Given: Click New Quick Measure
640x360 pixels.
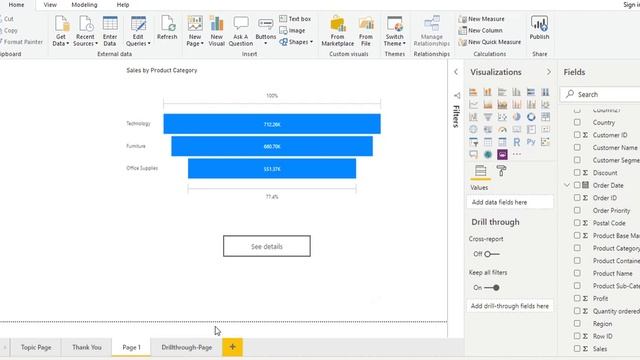Looking at the screenshot, I should [490, 42].
